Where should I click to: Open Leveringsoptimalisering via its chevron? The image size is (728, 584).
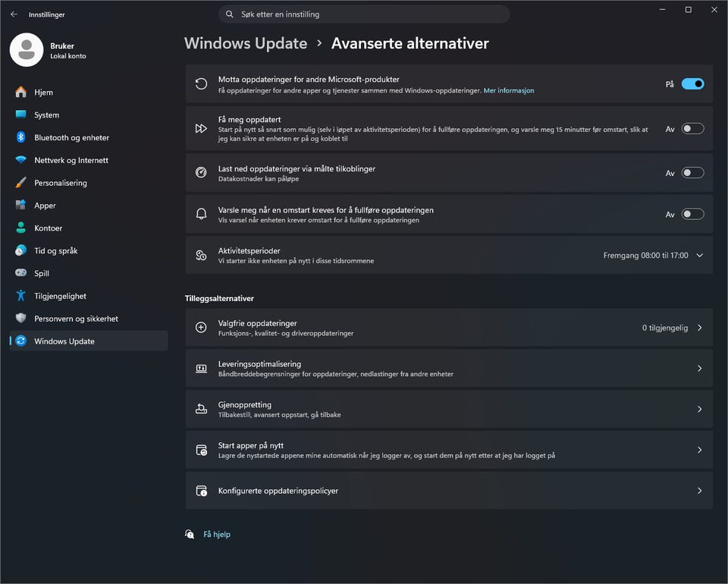[x=700, y=369]
